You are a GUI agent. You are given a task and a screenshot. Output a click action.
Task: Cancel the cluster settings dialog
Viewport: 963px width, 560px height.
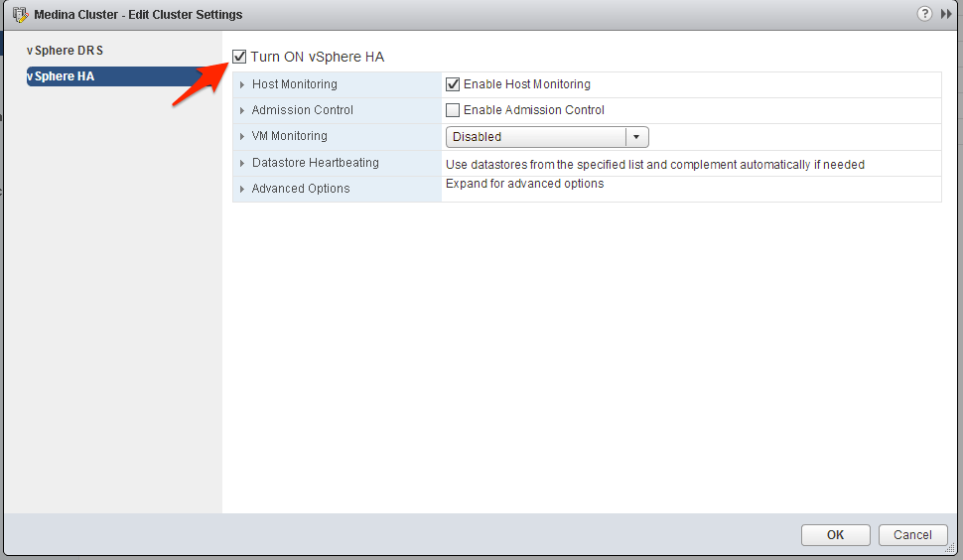912,535
